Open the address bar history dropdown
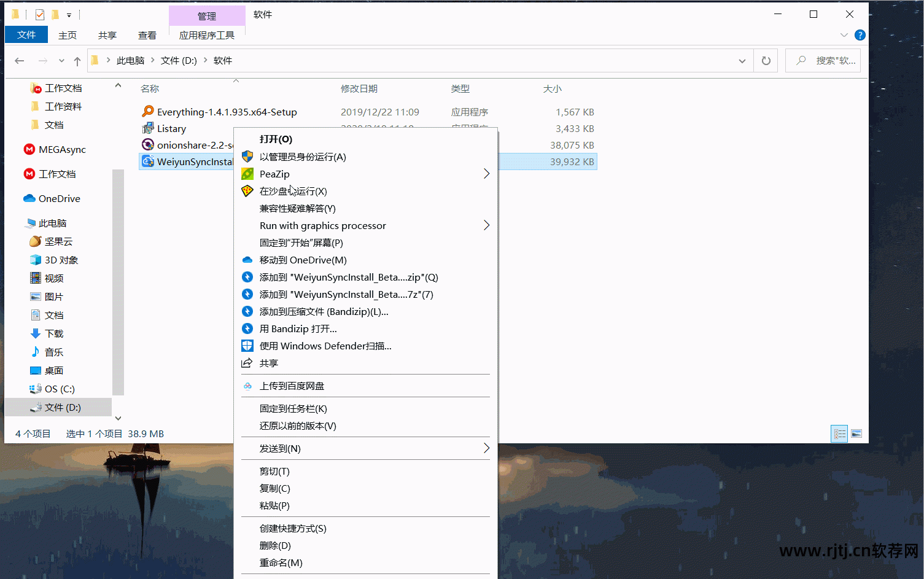Image resolution: width=924 pixels, height=579 pixels. click(742, 60)
